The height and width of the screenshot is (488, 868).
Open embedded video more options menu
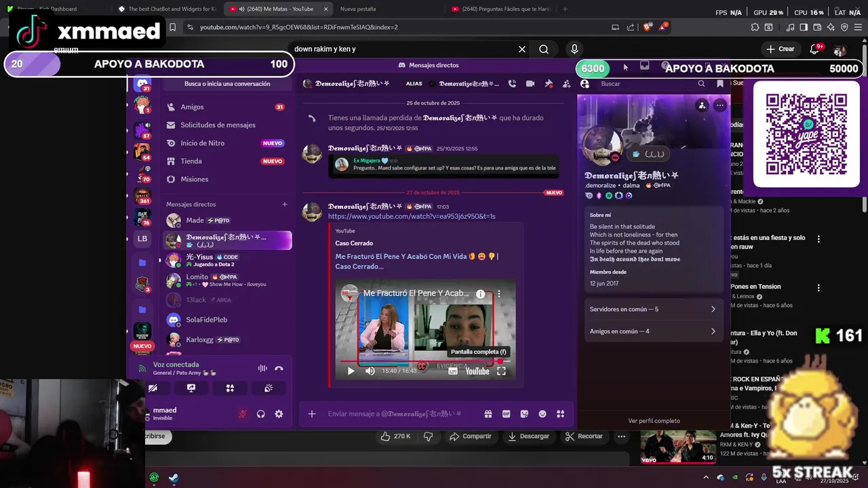499,293
